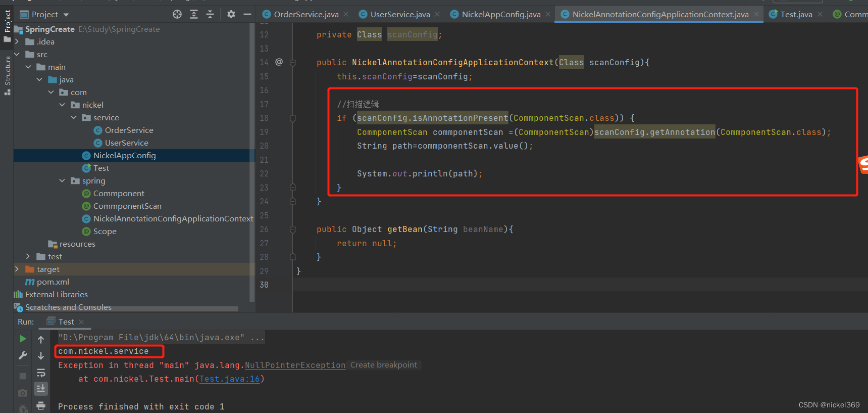Viewport: 868px width, 413px height.
Task: Click the Stop square icon in Run panel
Action: coord(23,376)
